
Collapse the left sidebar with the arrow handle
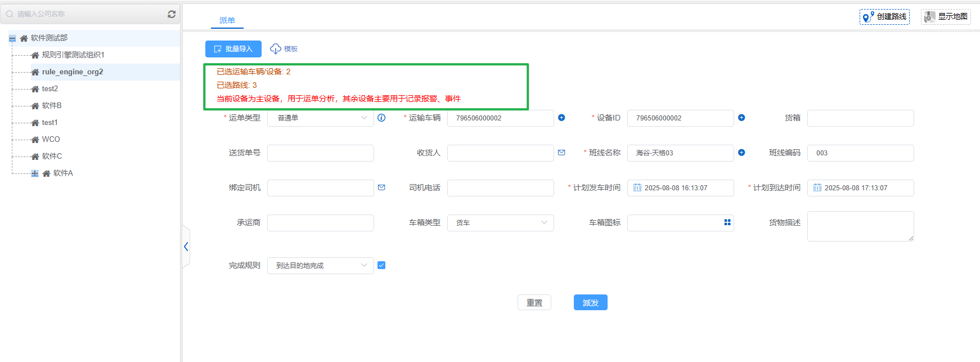point(186,247)
